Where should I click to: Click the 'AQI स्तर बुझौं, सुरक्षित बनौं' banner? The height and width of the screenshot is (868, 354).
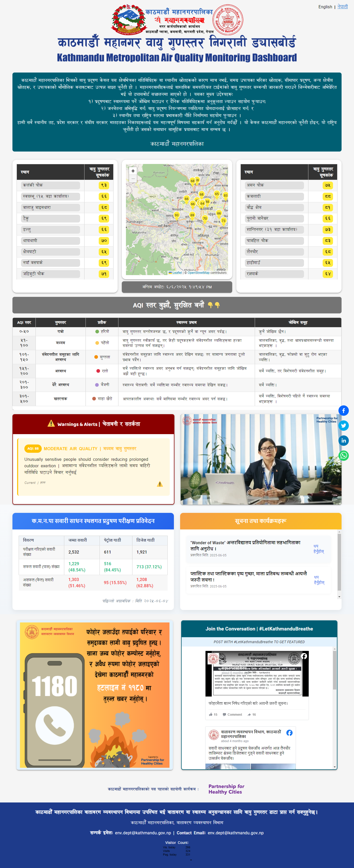[x=177, y=305]
